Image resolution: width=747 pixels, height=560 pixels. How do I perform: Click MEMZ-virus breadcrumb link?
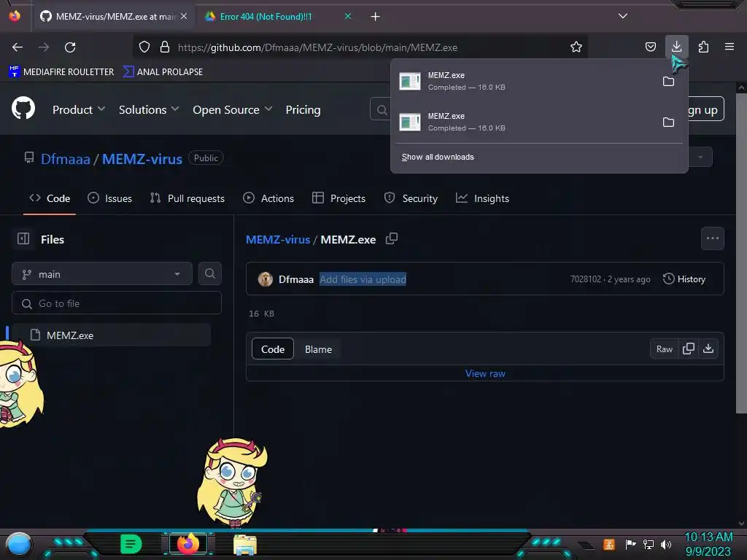pyautogui.click(x=278, y=239)
